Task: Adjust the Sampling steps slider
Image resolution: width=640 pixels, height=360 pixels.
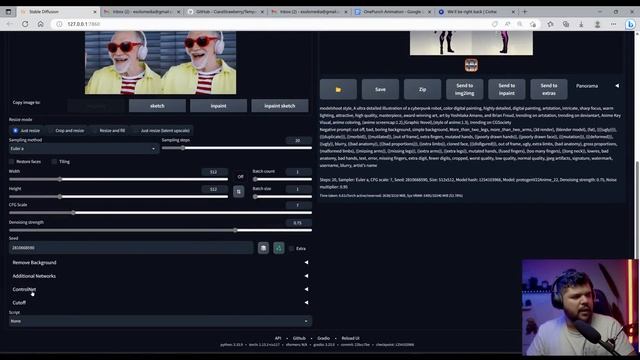Action: point(237,148)
